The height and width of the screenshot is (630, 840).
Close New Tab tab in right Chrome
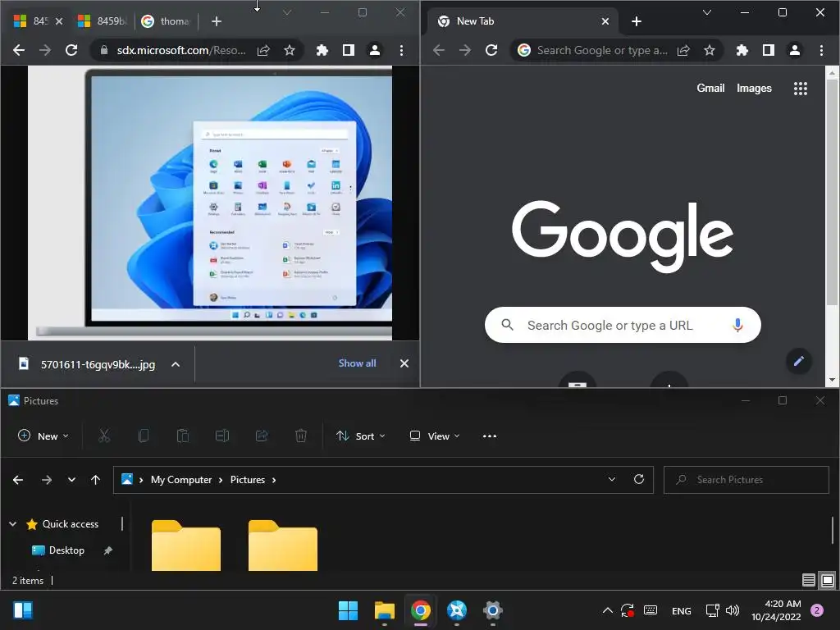[x=605, y=21]
